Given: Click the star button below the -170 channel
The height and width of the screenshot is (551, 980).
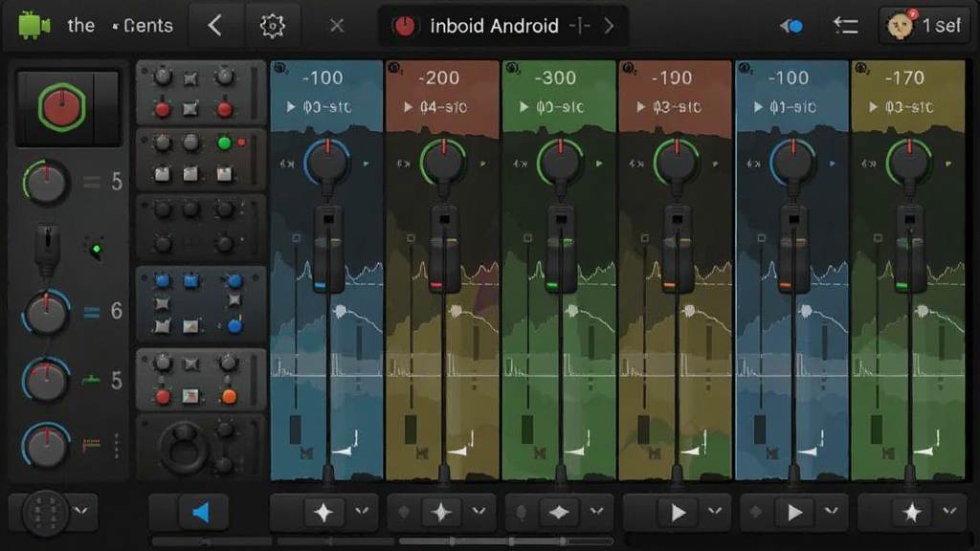Looking at the screenshot, I should 912,513.
